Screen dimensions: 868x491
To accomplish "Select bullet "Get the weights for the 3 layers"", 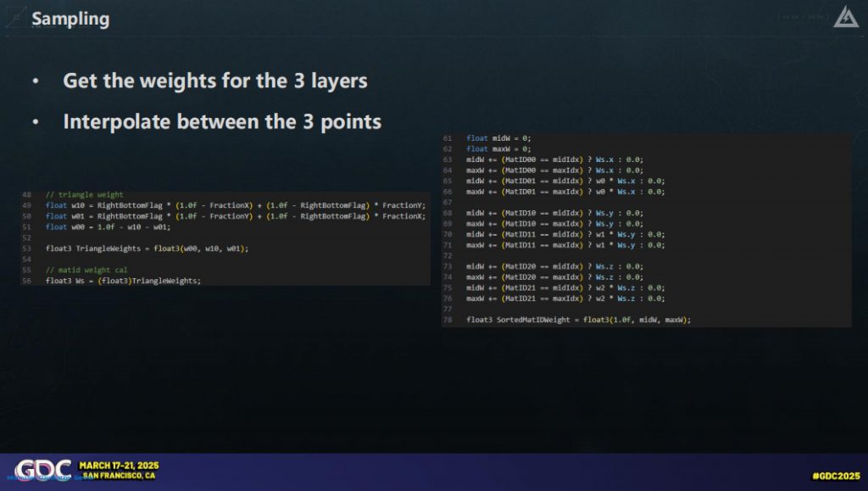I will click(214, 81).
